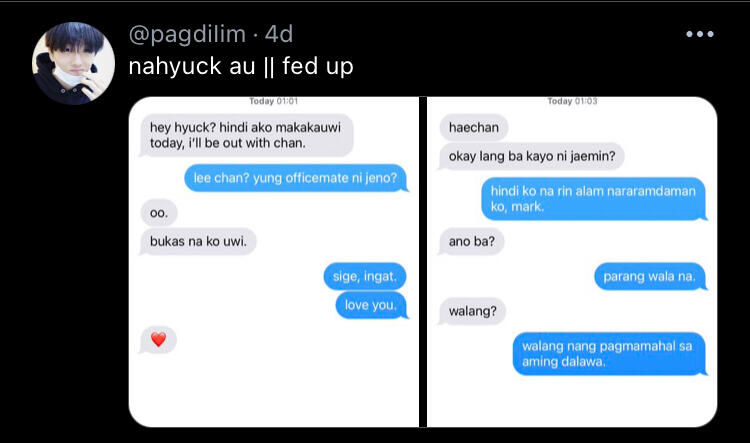This screenshot has width=750, height=443.
Task: Click the 'walang?' gray bubble
Action: click(x=472, y=311)
